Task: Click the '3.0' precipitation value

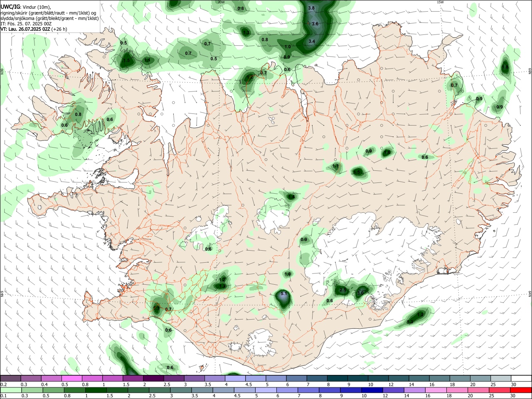Action: [360, 293]
